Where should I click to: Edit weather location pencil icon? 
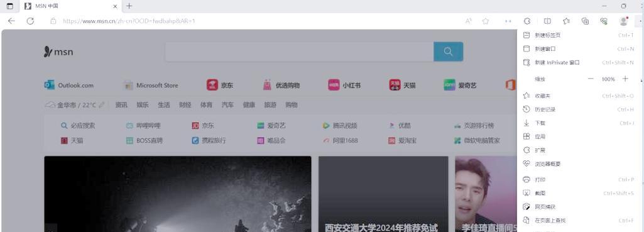[101, 105]
